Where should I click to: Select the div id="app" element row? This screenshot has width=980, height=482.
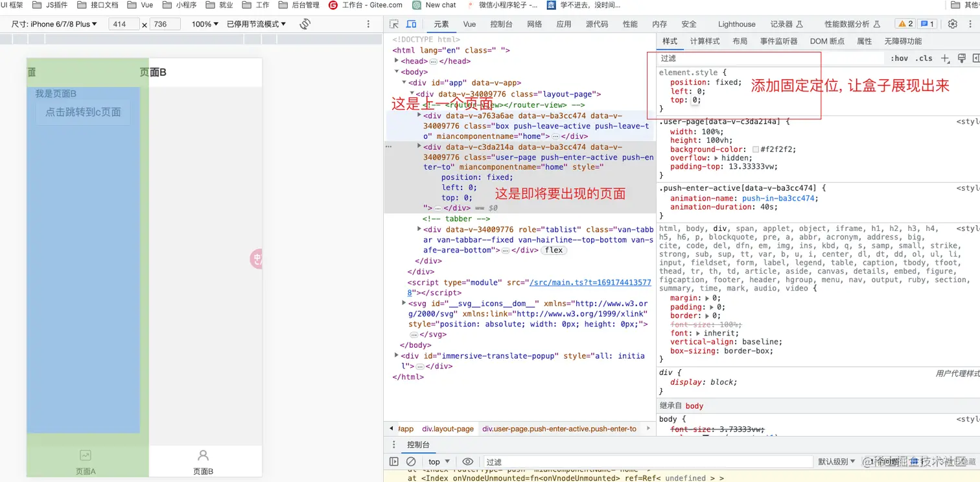465,83
